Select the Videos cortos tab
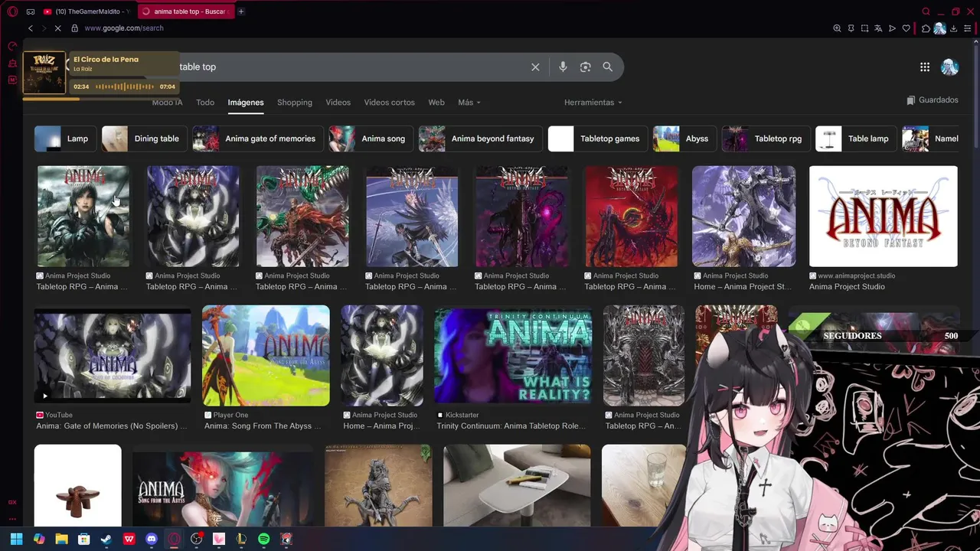Screen dimensions: 980x551 (389, 103)
